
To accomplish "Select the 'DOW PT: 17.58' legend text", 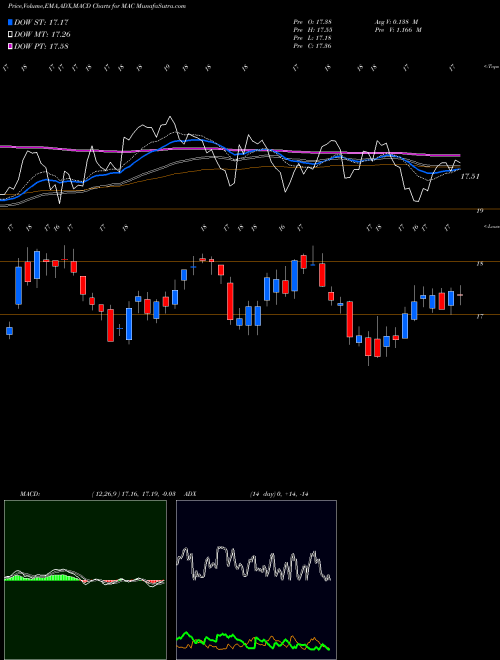I will pyautogui.click(x=41, y=46).
